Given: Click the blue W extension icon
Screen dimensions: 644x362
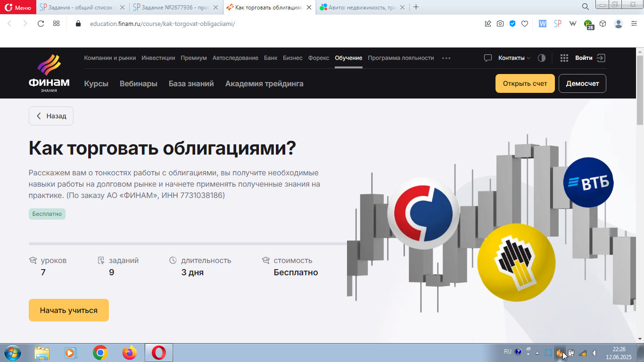Looking at the screenshot, I should (x=542, y=24).
